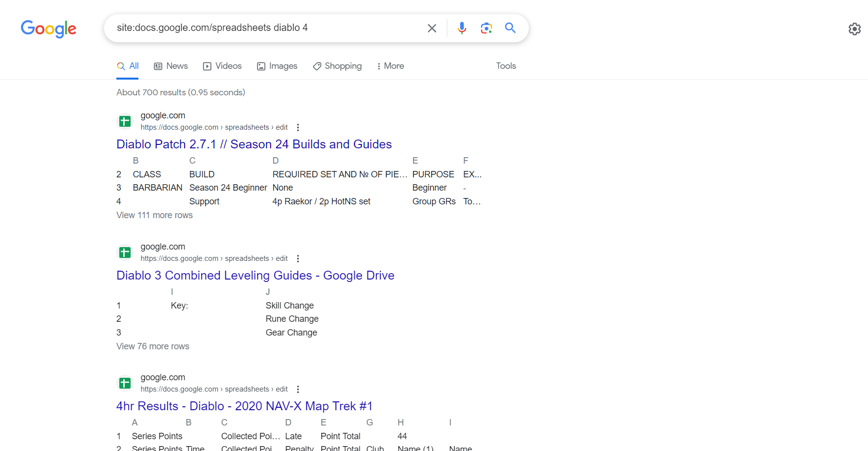Click URL of the NAV-X Map Trek result
This screenshot has width=868, height=451.
pos(214,389)
